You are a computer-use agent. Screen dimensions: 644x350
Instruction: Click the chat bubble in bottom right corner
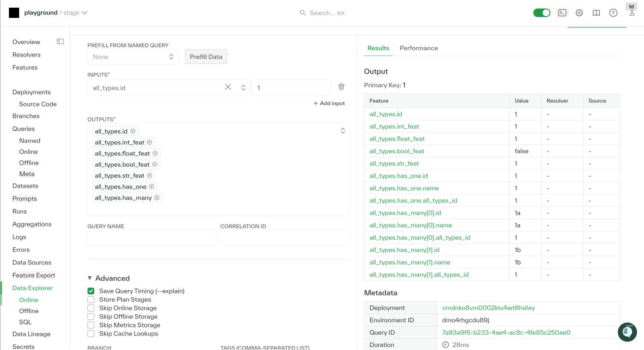(627, 332)
